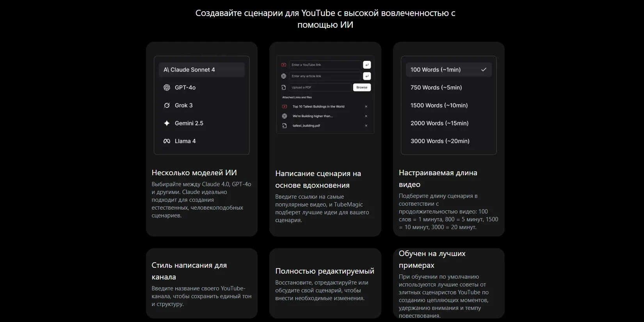Viewport: 644px width, 322px height.
Task: Click the YouTube icon beside 'Top 10 Tallest Buildings'
Action: (x=285, y=107)
